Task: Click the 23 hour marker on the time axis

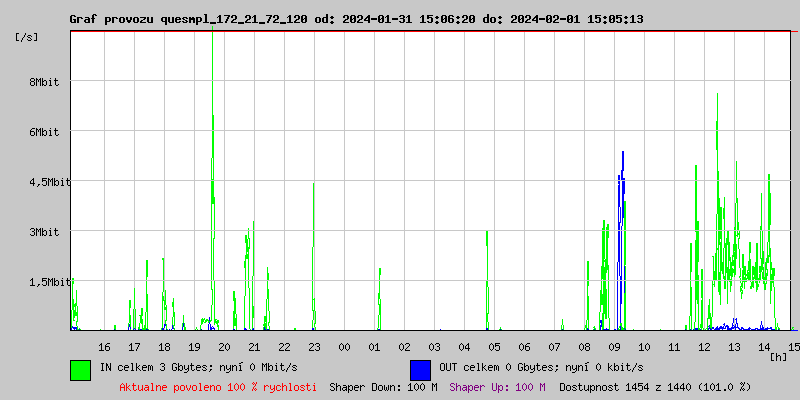Action: [x=315, y=347]
